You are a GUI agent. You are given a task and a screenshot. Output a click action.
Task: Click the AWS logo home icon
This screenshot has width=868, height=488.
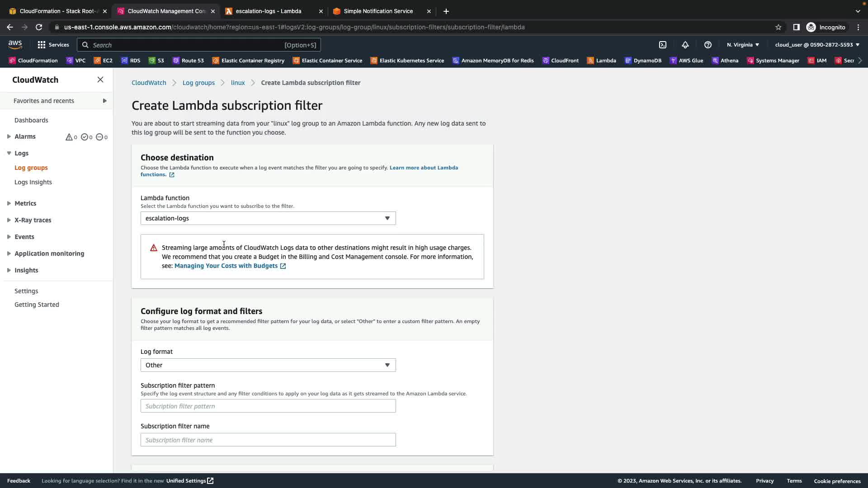[15, 44]
